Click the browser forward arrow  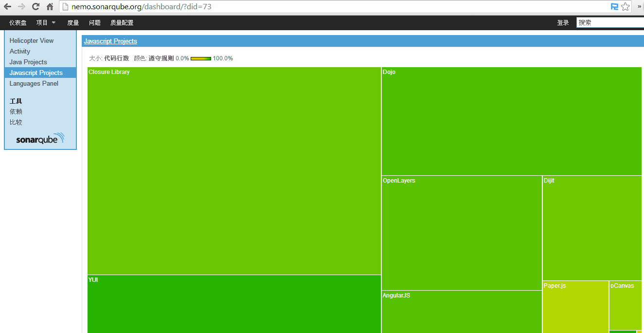pyautogui.click(x=22, y=7)
